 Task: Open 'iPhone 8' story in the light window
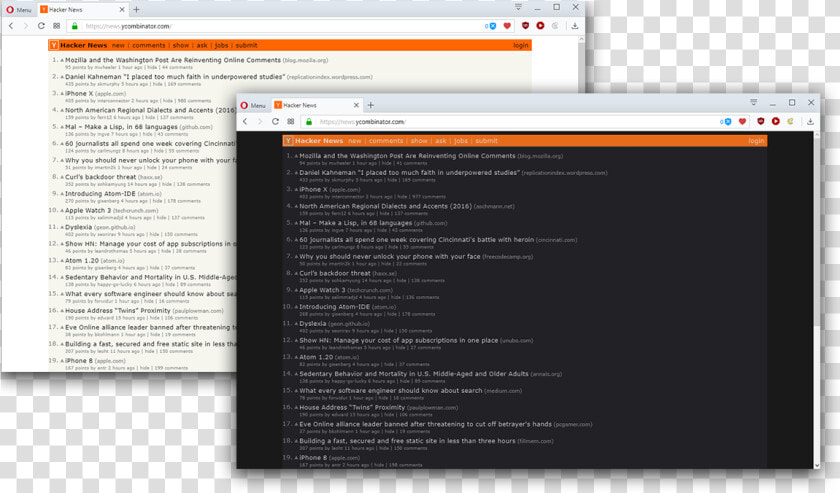click(77, 361)
